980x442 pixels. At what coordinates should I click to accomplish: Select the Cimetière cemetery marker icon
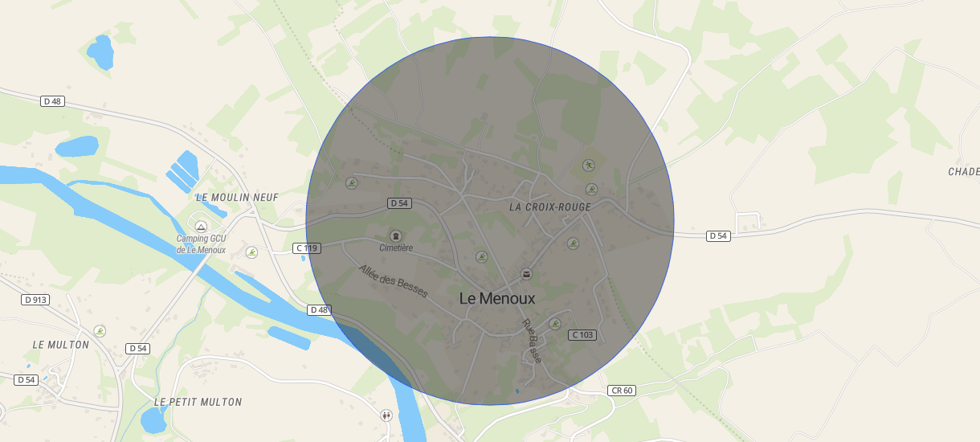[x=395, y=235]
